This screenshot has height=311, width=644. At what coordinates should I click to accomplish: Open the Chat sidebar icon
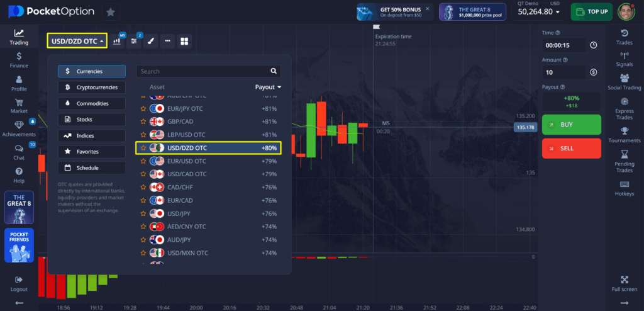pyautogui.click(x=19, y=152)
